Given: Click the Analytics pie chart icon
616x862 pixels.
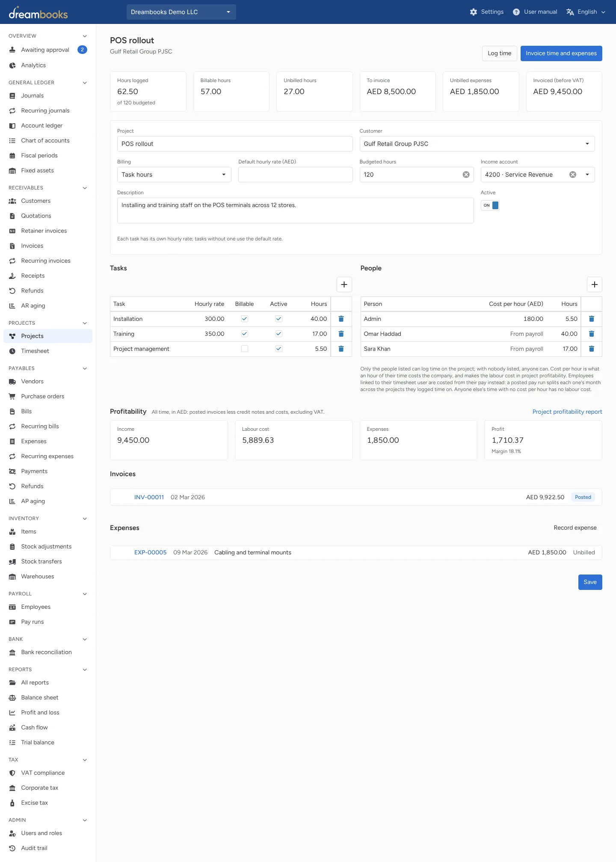Looking at the screenshot, I should point(12,65).
